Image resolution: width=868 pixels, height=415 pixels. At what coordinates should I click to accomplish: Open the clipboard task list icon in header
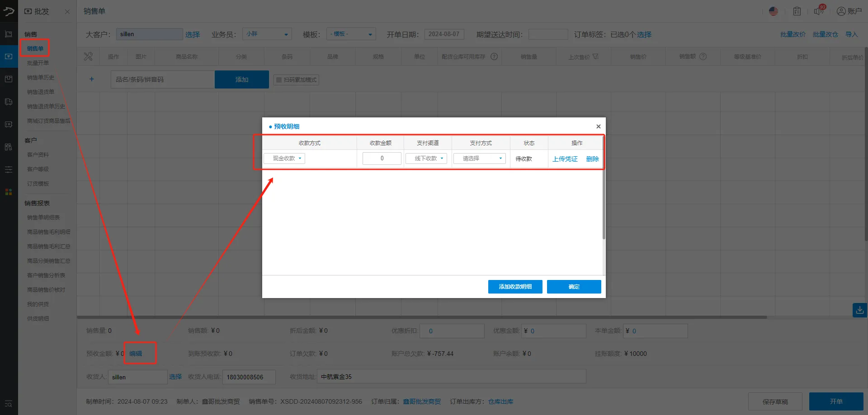pyautogui.click(x=797, y=11)
